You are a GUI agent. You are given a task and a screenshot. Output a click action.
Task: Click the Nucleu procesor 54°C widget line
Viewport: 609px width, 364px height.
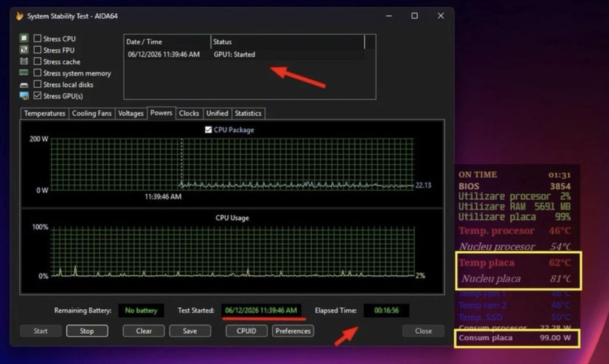point(515,247)
